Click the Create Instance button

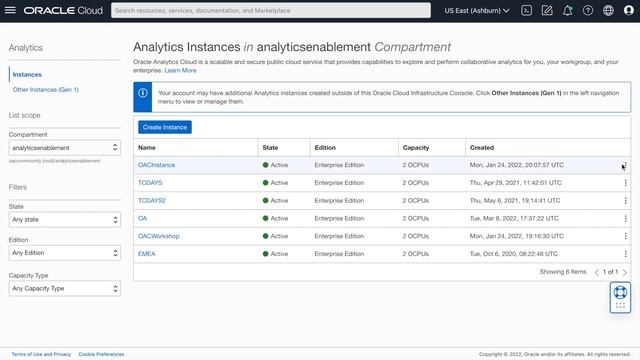pos(165,127)
